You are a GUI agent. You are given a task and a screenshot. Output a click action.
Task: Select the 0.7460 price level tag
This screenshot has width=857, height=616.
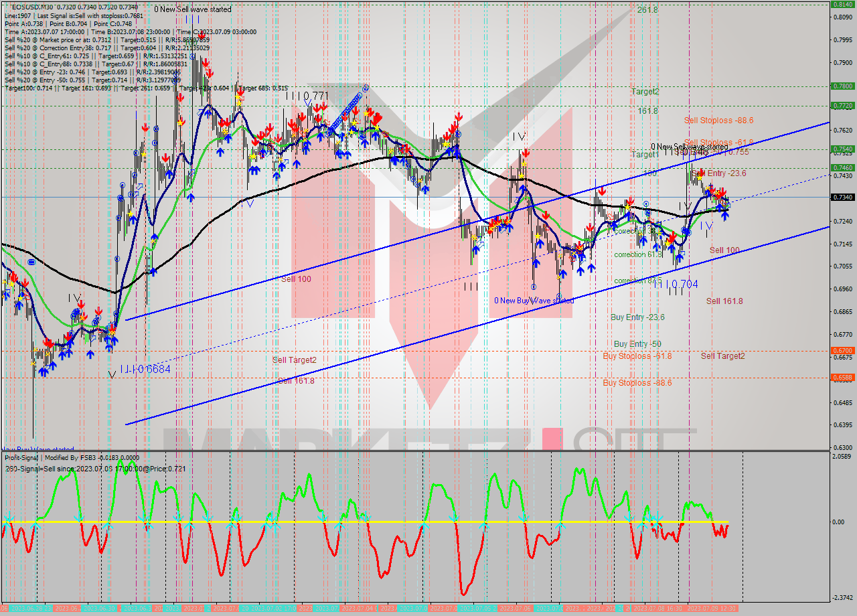pos(842,167)
